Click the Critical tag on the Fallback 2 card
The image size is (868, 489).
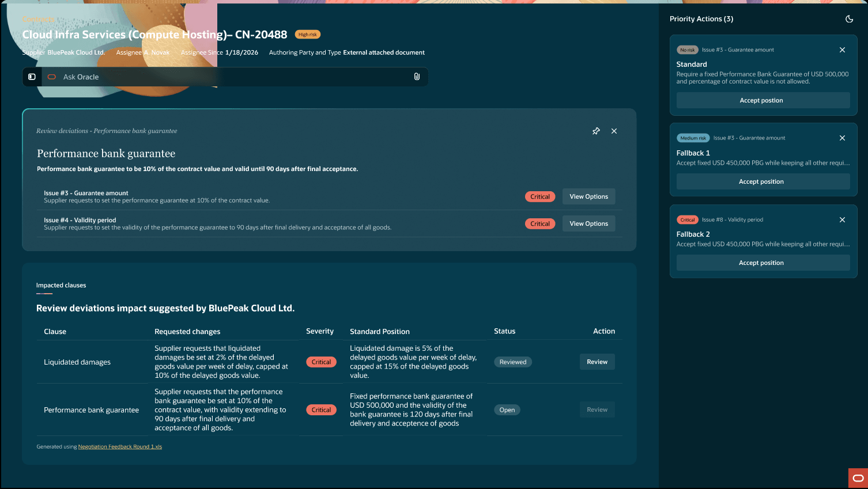688,220
